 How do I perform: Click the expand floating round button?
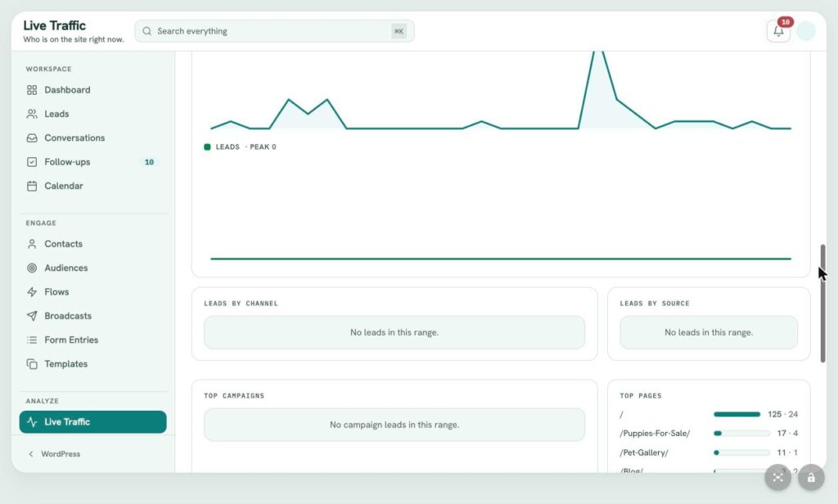pyautogui.click(x=777, y=477)
